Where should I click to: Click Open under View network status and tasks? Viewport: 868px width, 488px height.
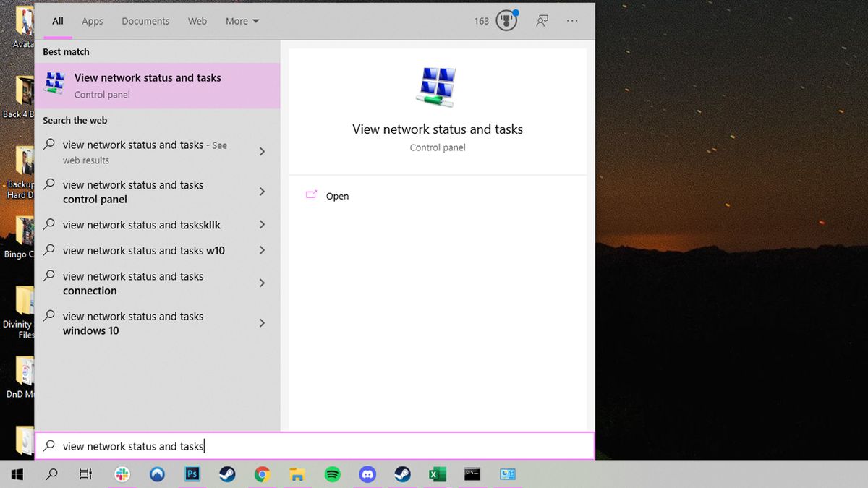click(337, 196)
